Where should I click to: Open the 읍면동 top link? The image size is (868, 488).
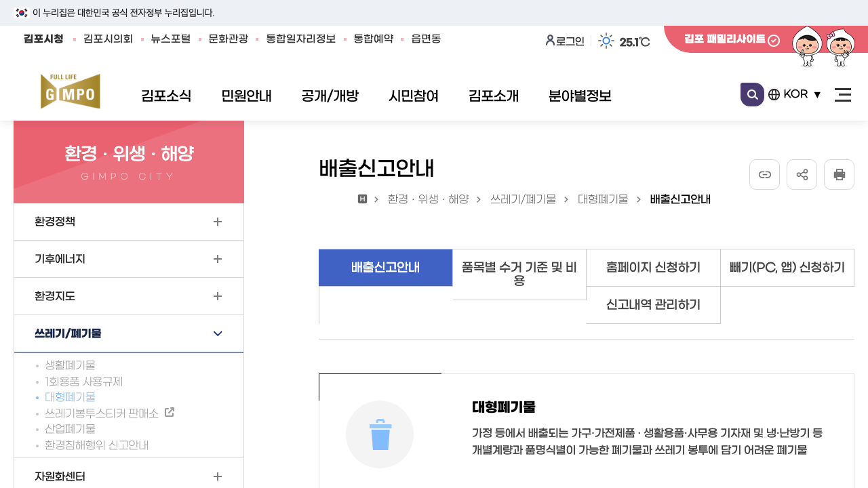[426, 39]
